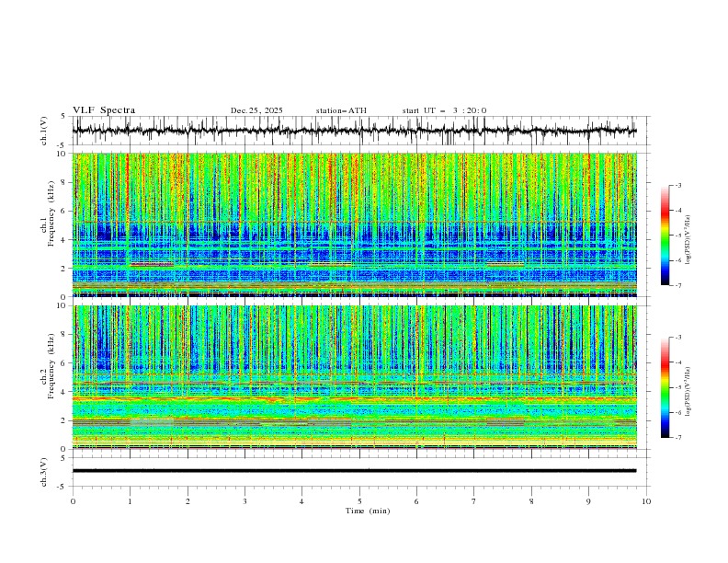Click the "Time (min)" axis label
This screenshot has height=563, width=728.
coord(368,510)
